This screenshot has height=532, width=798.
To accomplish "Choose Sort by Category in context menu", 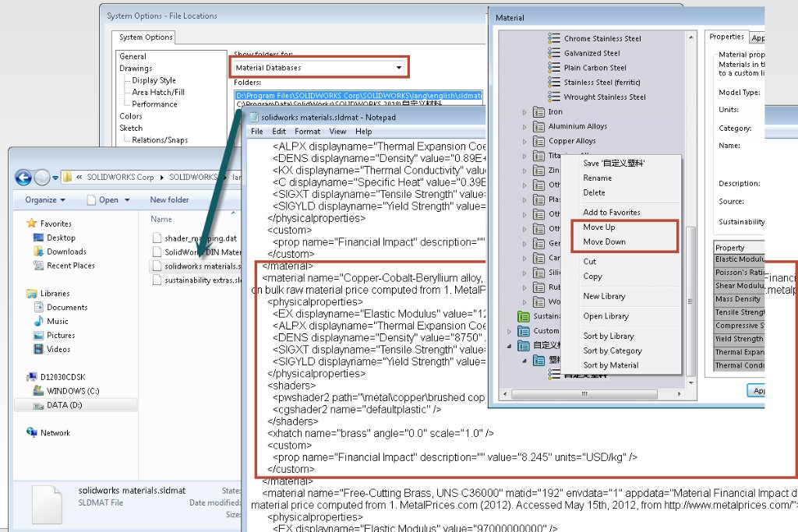I will 613,351.
